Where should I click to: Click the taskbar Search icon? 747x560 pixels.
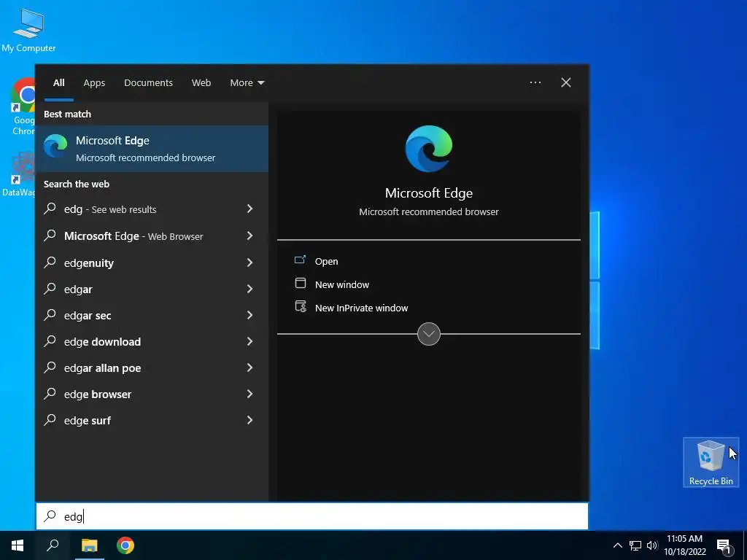53,545
